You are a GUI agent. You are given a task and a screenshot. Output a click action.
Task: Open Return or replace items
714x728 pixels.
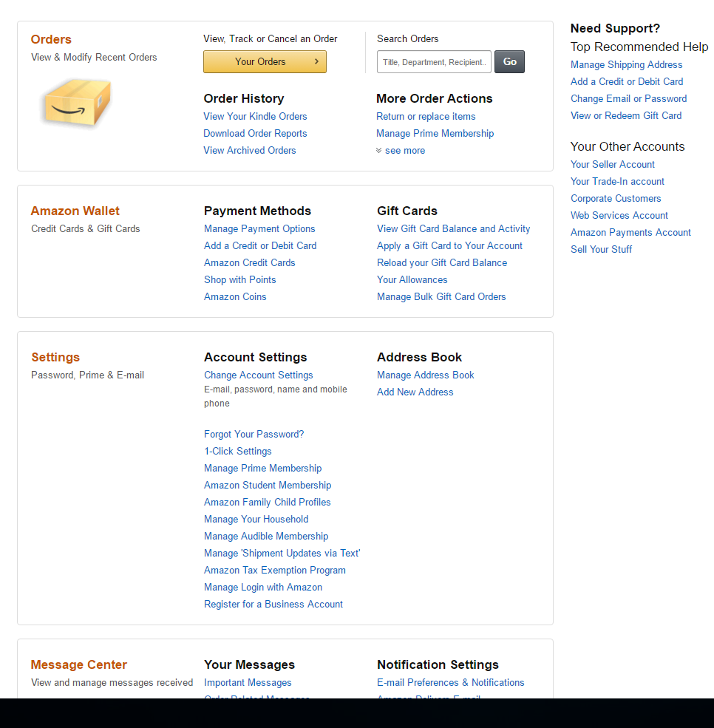click(426, 117)
